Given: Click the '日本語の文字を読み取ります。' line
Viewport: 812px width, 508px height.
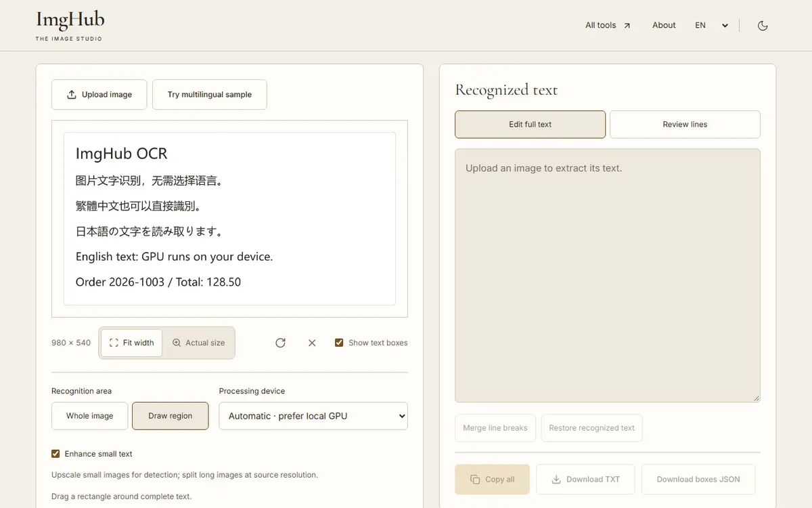Looking at the screenshot, I should [x=150, y=232].
